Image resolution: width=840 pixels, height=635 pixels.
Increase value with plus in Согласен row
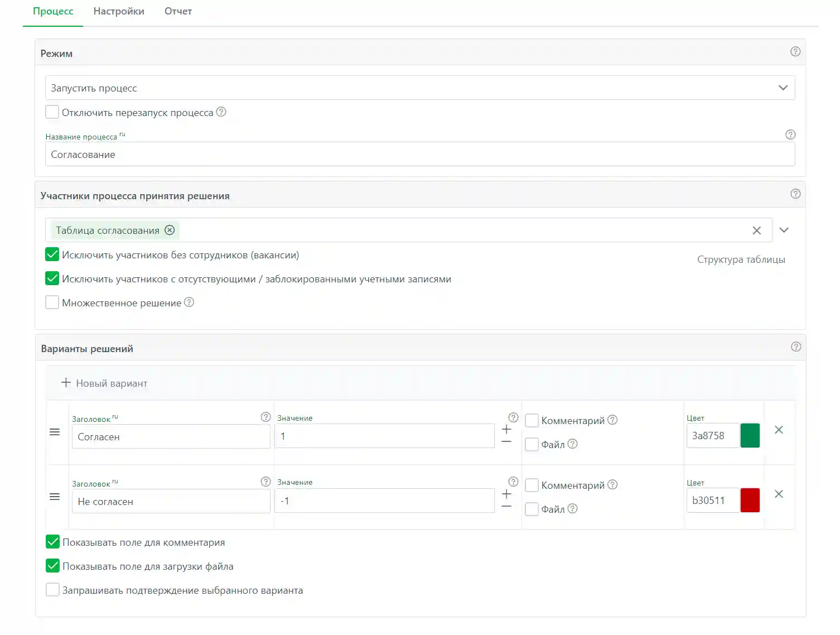pyautogui.click(x=506, y=429)
